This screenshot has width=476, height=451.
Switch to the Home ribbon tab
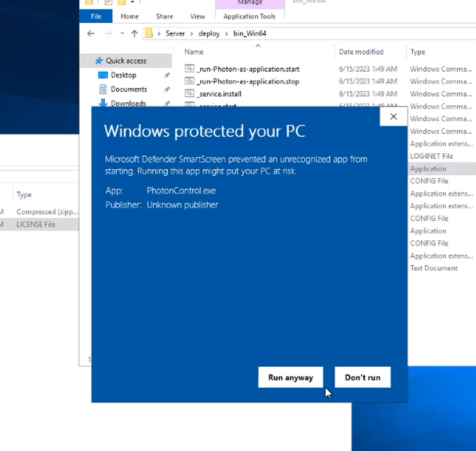click(x=130, y=16)
